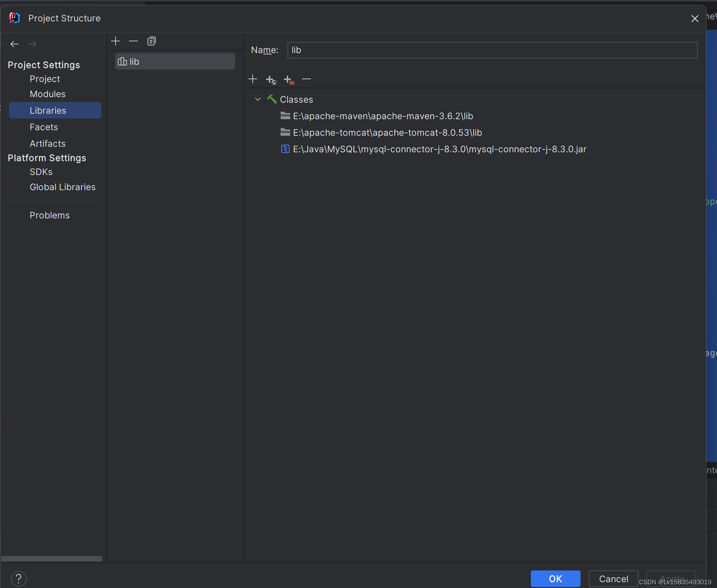The width and height of the screenshot is (717, 588).
Task: Click the add classes root plus icon
Action: (253, 79)
